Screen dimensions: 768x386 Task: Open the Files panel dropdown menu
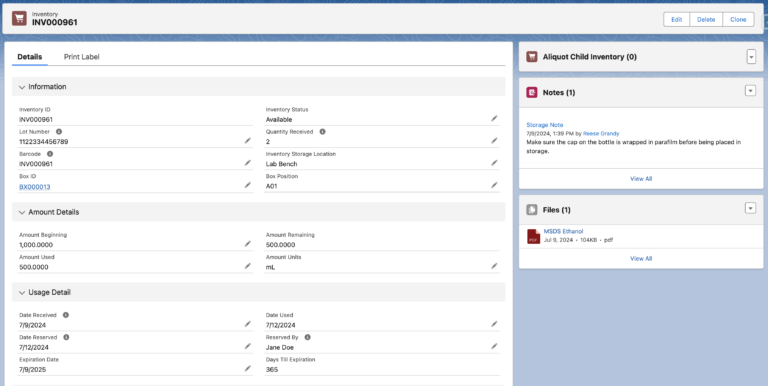coord(750,208)
